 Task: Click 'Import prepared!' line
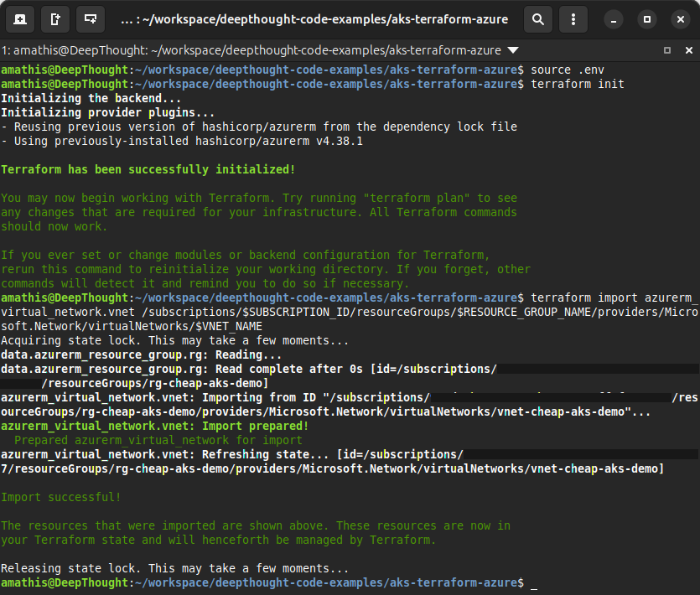pyautogui.click(x=154, y=427)
